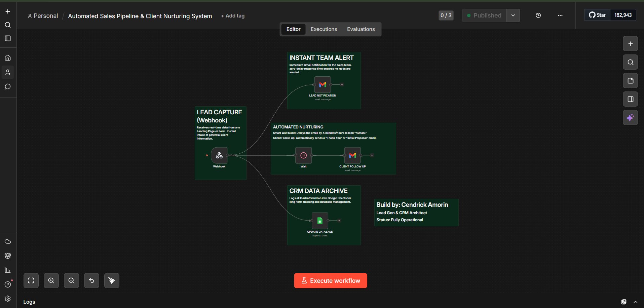Open the Wait node in Automated Nurturing
The height and width of the screenshot is (308, 644).
coord(303,155)
